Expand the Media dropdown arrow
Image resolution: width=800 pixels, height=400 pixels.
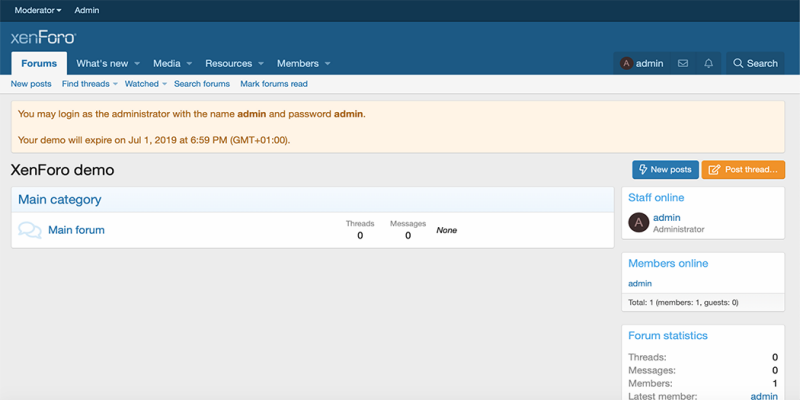189,64
